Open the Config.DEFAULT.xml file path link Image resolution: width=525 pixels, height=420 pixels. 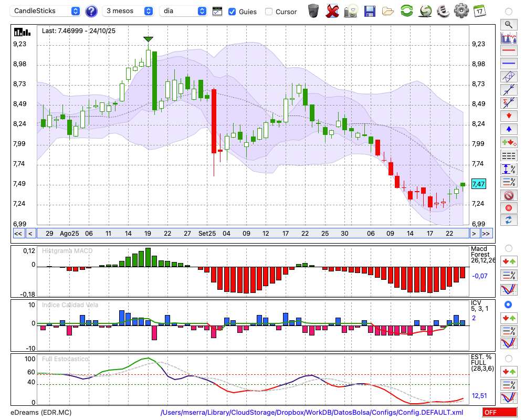tap(312, 412)
